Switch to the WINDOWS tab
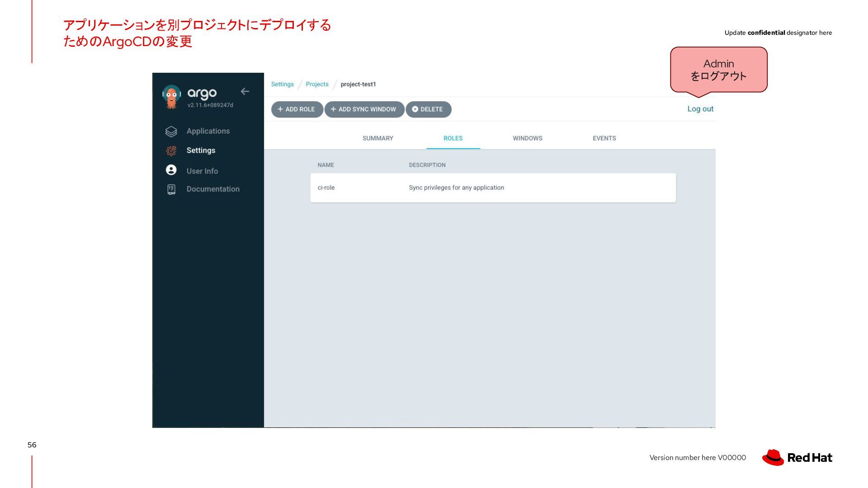 pyautogui.click(x=528, y=138)
